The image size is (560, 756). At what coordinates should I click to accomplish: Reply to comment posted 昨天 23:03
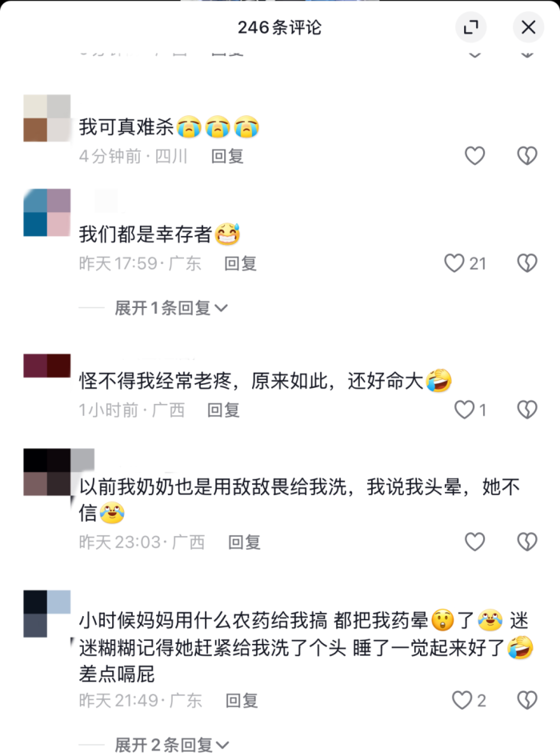click(x=244, y=542)
